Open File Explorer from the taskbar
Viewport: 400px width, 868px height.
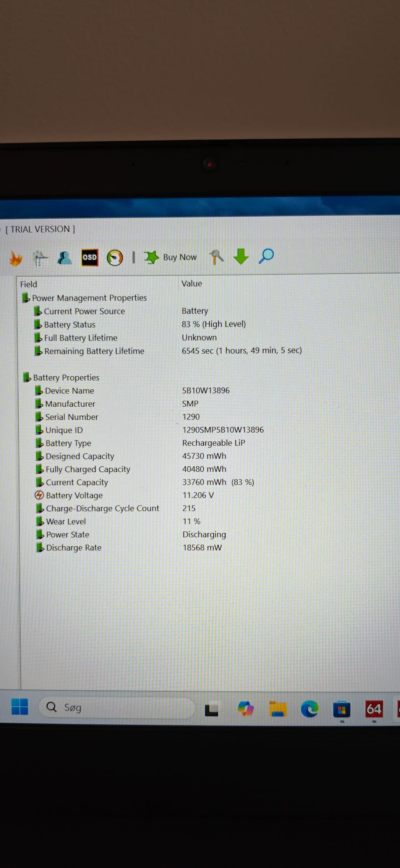click(x=277, y=709)
